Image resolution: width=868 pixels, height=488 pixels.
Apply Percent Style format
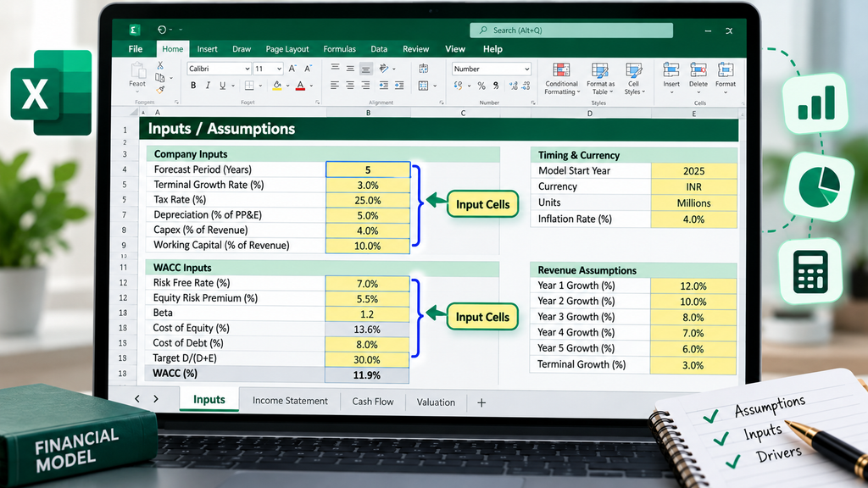[x=481, y=86]
